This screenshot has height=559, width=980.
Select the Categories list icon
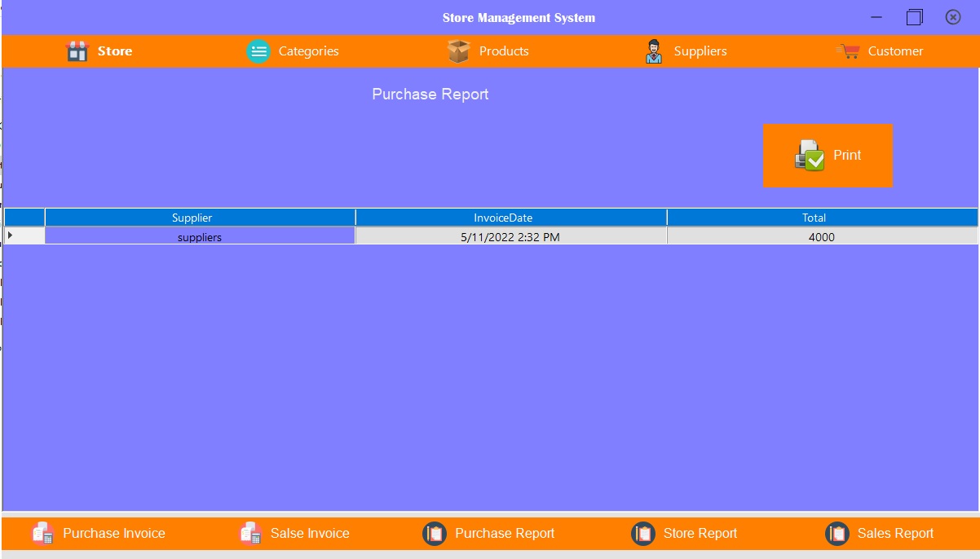point(258,51)
